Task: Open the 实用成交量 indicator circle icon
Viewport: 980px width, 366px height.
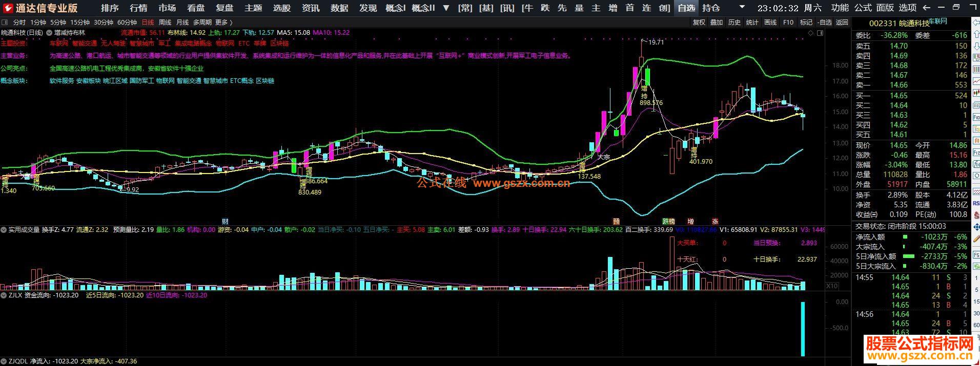Action: 4,230
